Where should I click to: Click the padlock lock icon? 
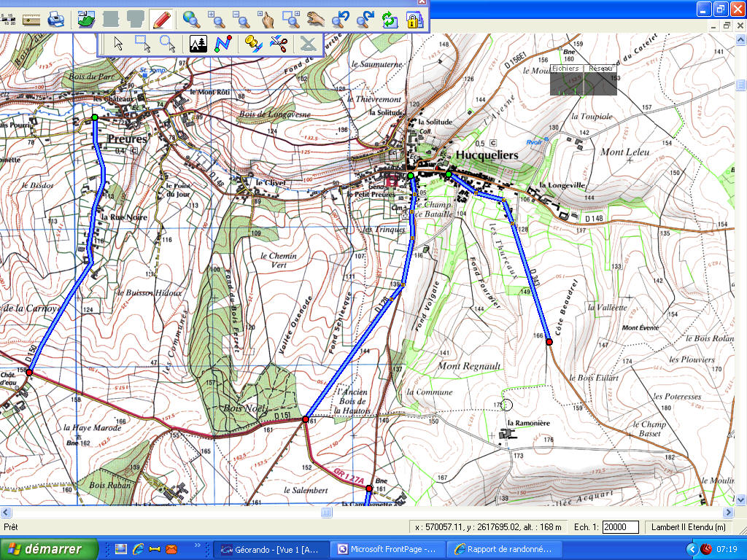point(414,20)
